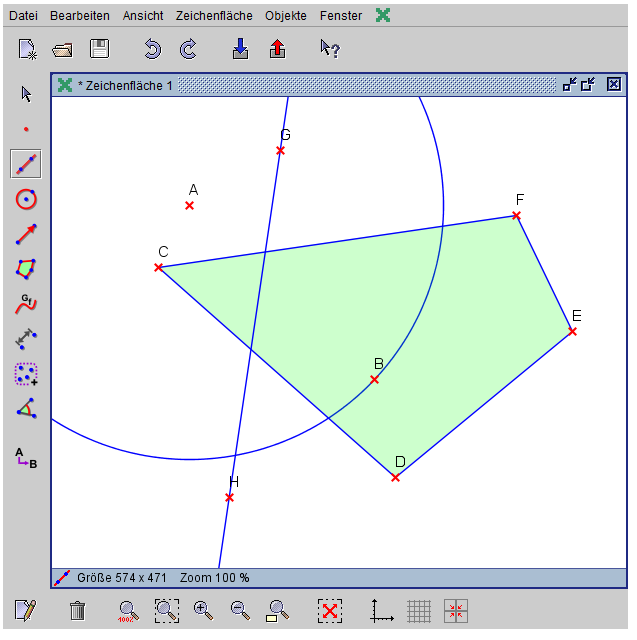
Task: Create a new document
Action: [x=27, y=49]
